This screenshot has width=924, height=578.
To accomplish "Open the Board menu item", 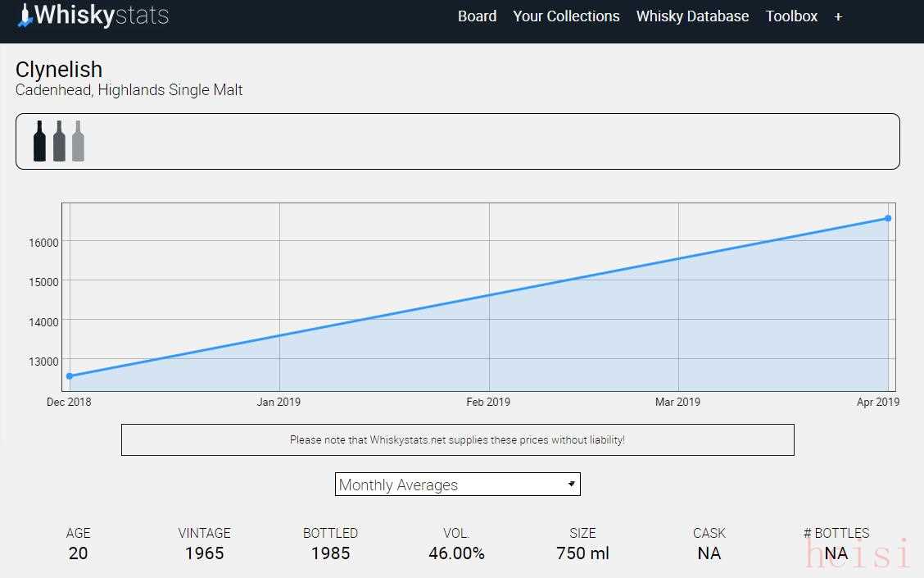I will tap(477, 16).
